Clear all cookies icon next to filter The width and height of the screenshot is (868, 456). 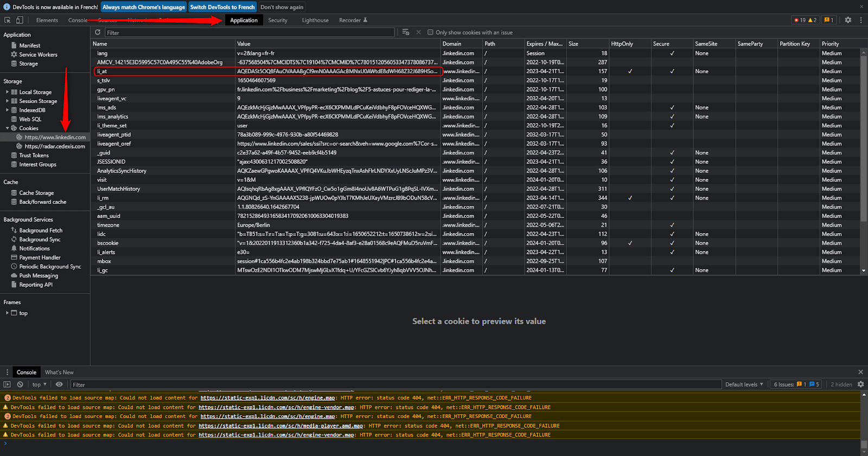(406, 33)
